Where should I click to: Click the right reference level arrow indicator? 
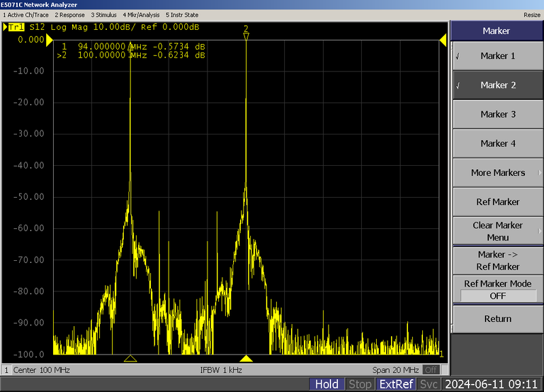pyautogui.click(x=443, y=41)
